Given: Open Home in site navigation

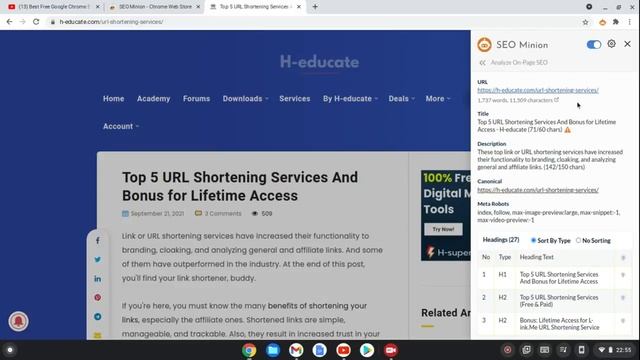Looking at the screenshot, I should 113,99.
